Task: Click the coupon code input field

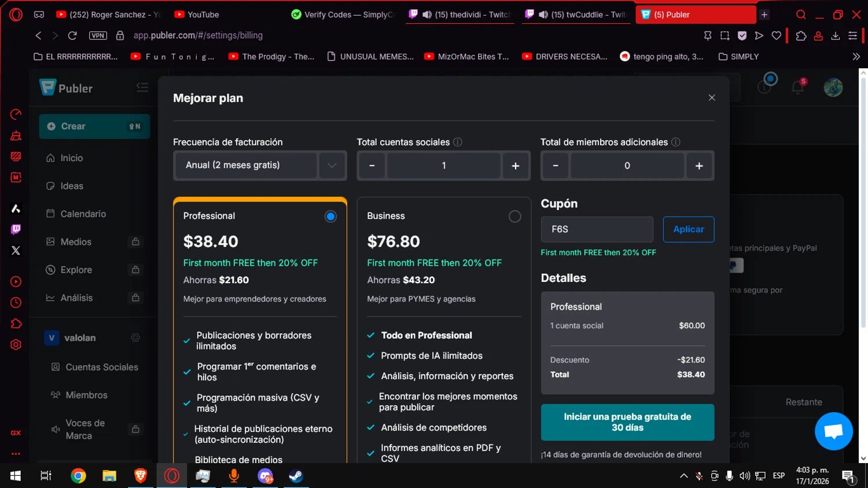Action: click(597, 229)
